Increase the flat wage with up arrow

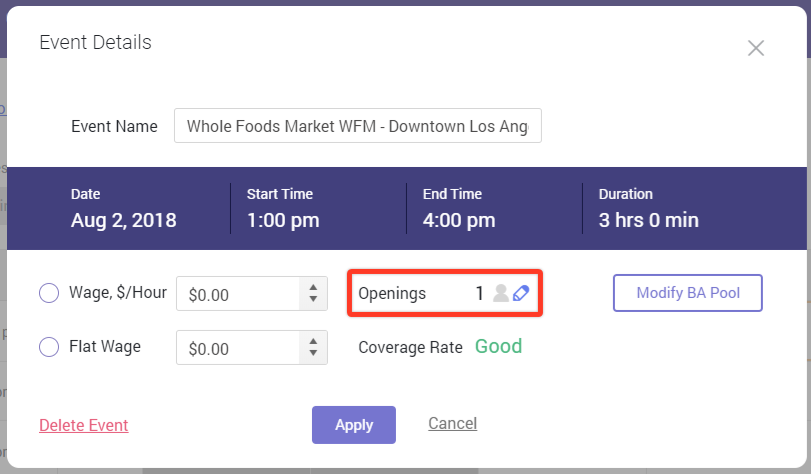click(313, 341)
